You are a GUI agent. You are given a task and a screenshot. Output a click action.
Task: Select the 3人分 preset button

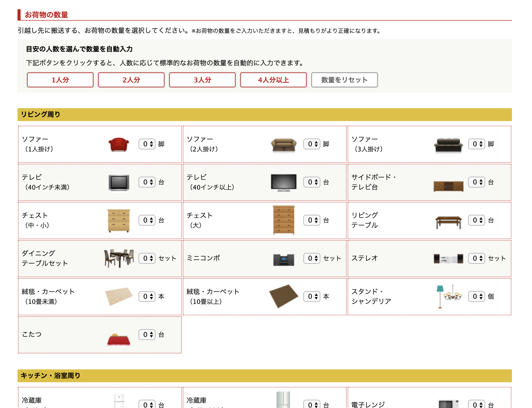[x=202, y=80]
